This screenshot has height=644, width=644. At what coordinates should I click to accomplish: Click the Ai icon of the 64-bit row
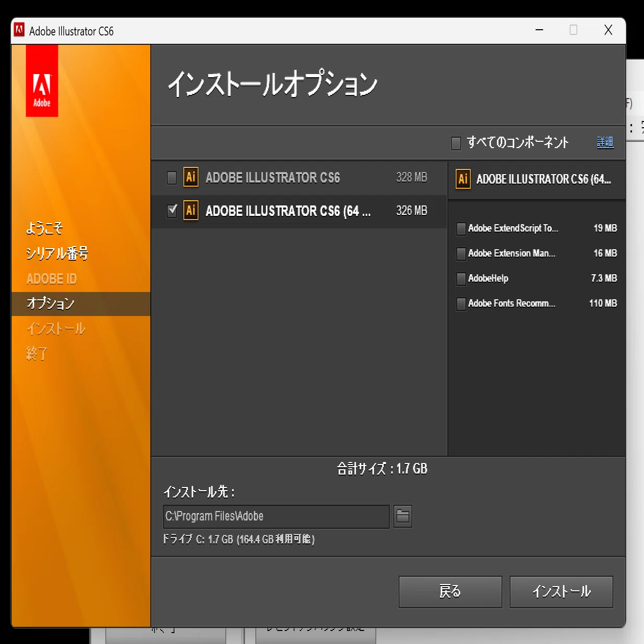[191, 211]
